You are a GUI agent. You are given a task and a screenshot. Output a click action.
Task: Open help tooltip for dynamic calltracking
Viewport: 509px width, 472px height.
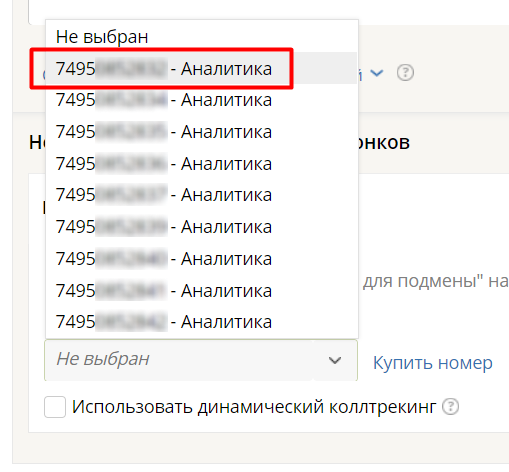click(x=451, y=406)
